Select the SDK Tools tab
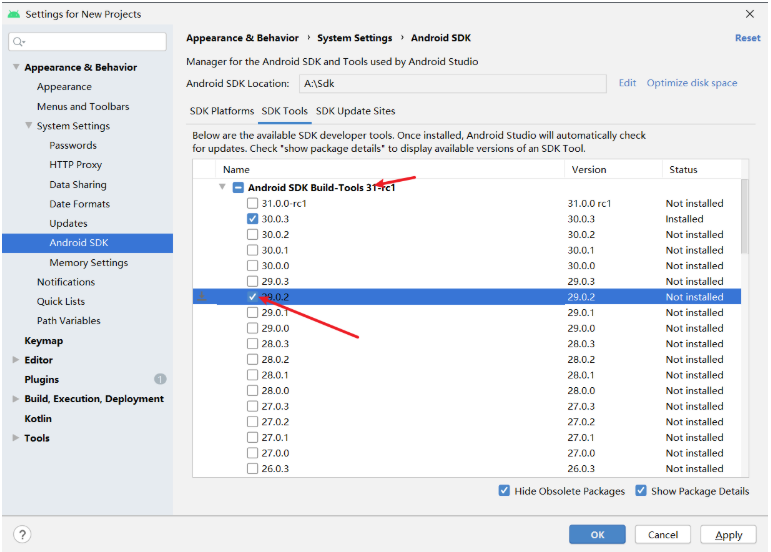 click(x=285, y=111)
